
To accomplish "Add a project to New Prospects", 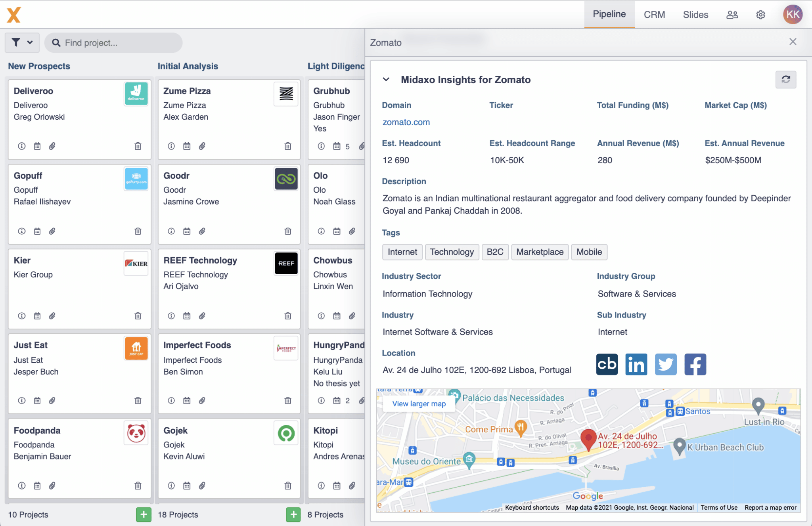I will (x=144, y=515).
